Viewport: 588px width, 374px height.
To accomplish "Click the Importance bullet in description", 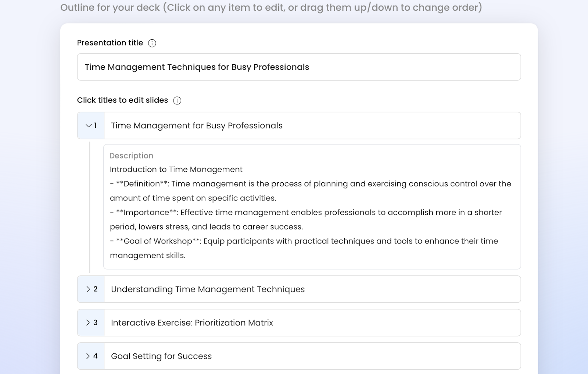I will (306, 220).
